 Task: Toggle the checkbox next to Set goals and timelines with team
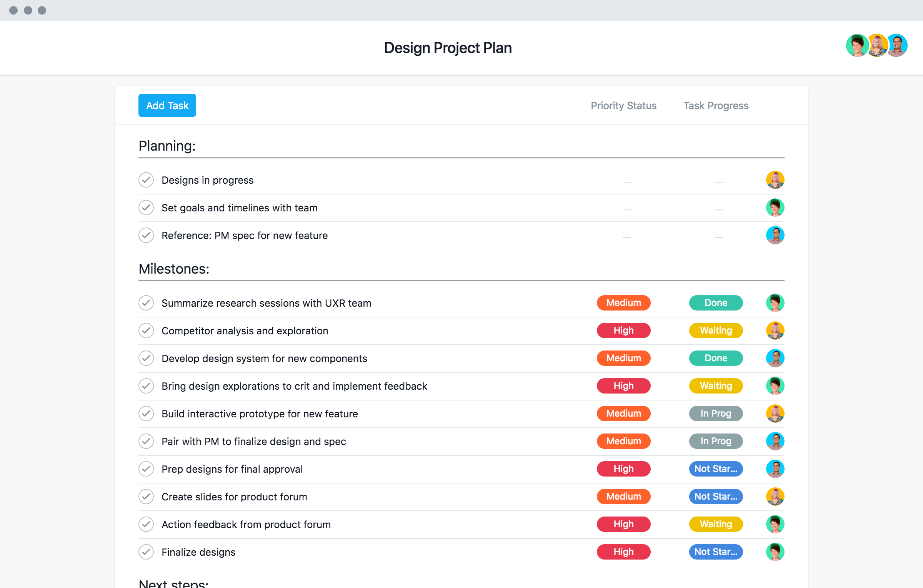pyautogui.click(x=147, y=208)
